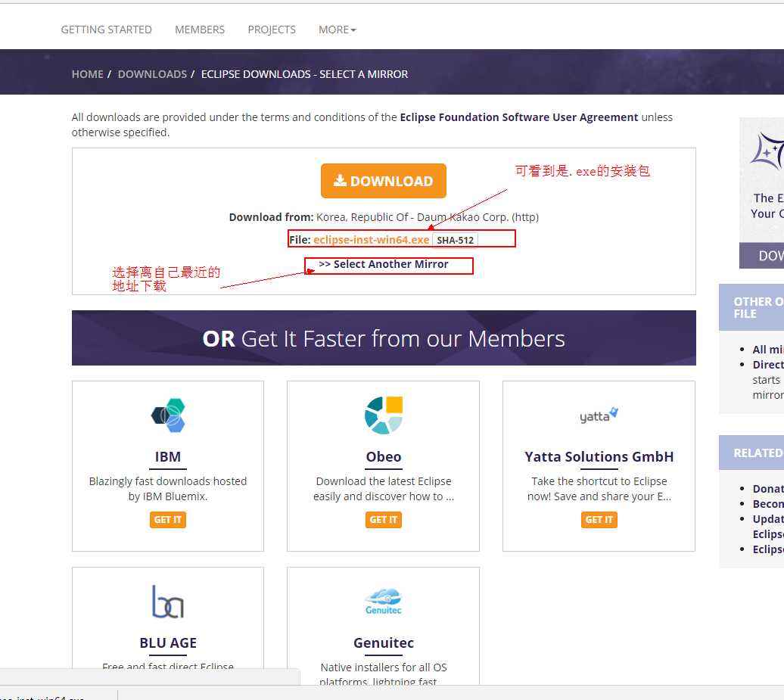Viewport: 784px width, 700px height.
Task: Click the yatta logo icon
Action: point(599,415)
